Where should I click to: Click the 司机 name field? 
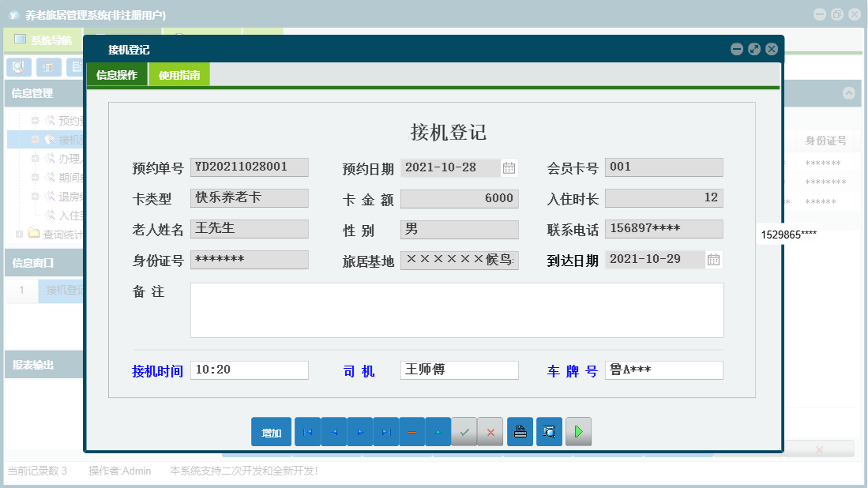point(459,370)
